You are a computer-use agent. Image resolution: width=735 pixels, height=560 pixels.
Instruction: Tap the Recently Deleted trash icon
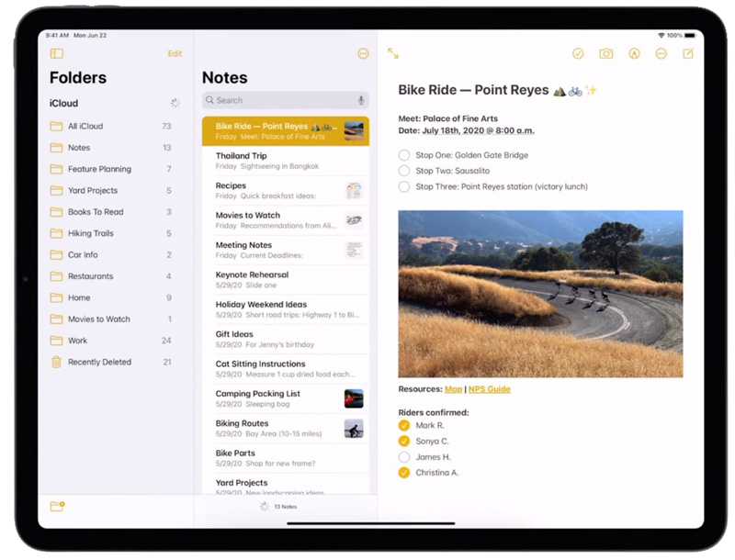56,362
